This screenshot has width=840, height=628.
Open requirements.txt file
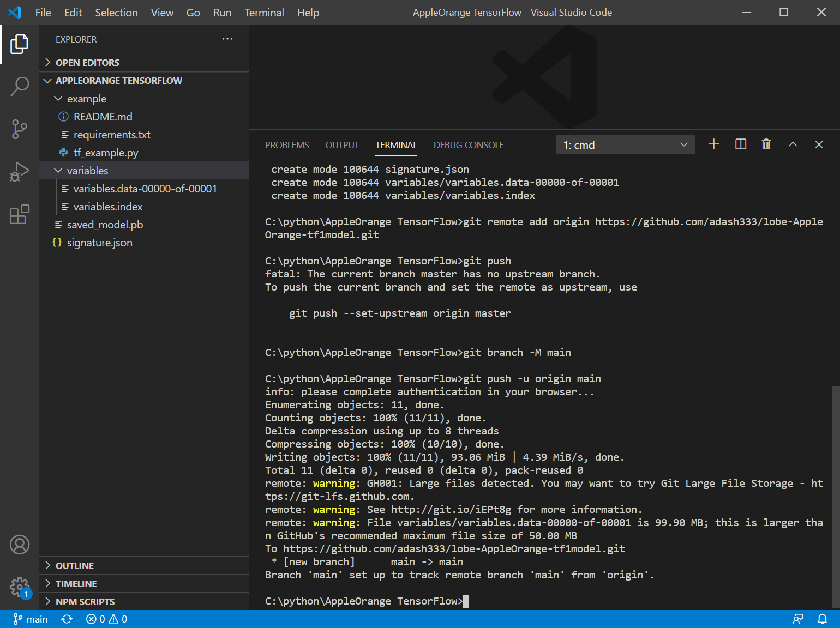[144, 135]
